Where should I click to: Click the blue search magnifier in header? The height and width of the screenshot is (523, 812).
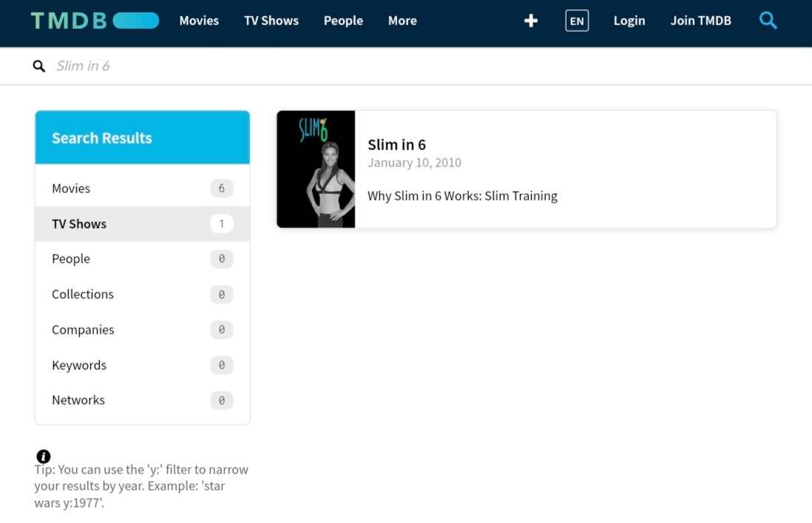(768, 21)
